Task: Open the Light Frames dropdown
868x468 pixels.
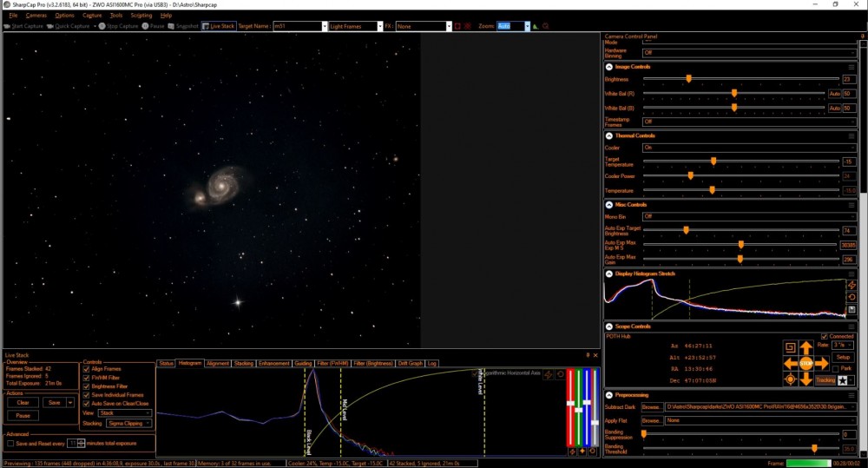Action: (380, 26)
